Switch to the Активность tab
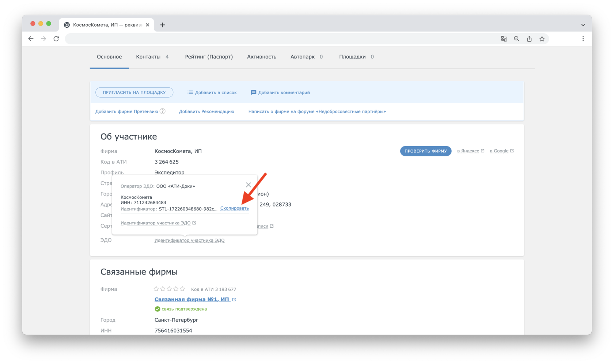The image size is (614, 364). click(262, 57)
